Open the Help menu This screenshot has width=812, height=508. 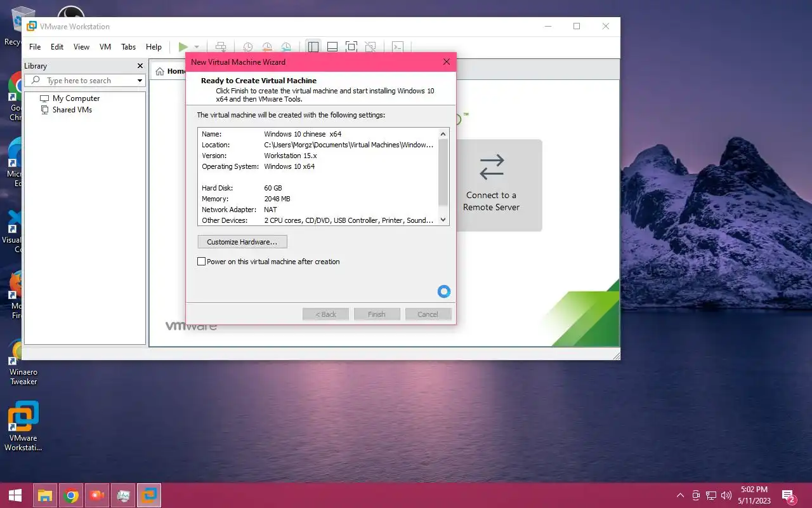click(x=154, y=47)
